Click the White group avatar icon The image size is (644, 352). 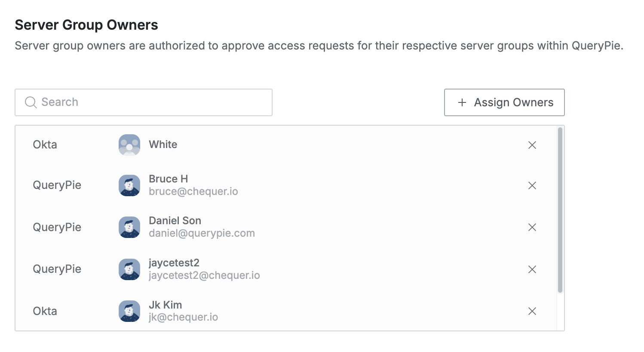pyautogui.click(x=129, y=145)
